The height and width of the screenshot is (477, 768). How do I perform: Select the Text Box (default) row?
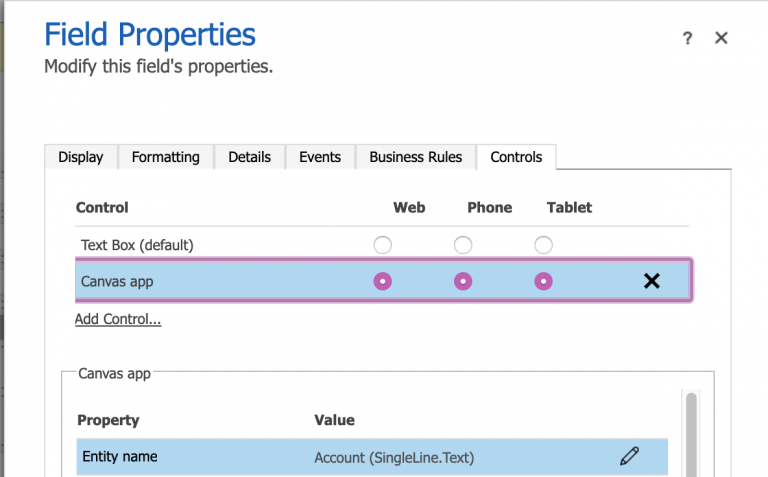(137, 245)
